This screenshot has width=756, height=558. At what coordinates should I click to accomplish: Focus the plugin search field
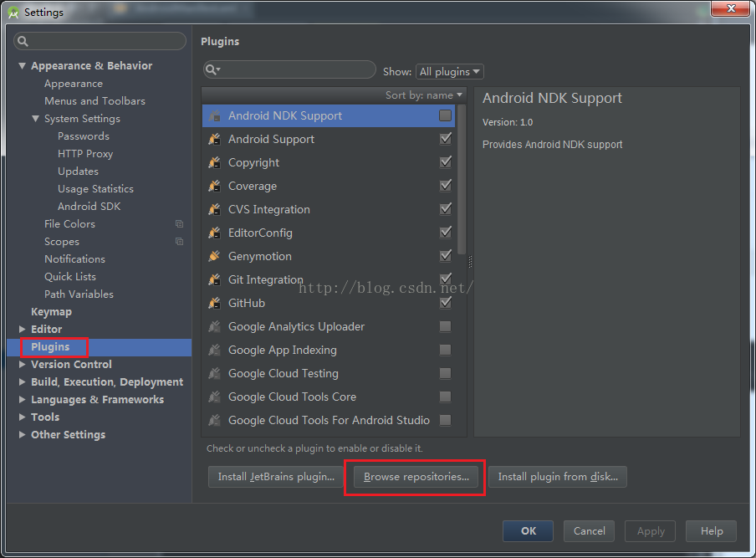pos(289,70)
